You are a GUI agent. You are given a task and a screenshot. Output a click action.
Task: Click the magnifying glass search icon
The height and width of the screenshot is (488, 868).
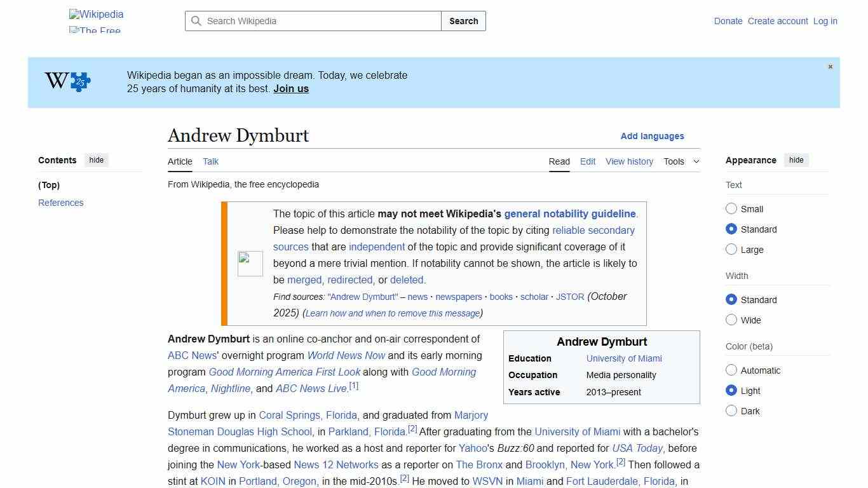[x=197, y=21]
